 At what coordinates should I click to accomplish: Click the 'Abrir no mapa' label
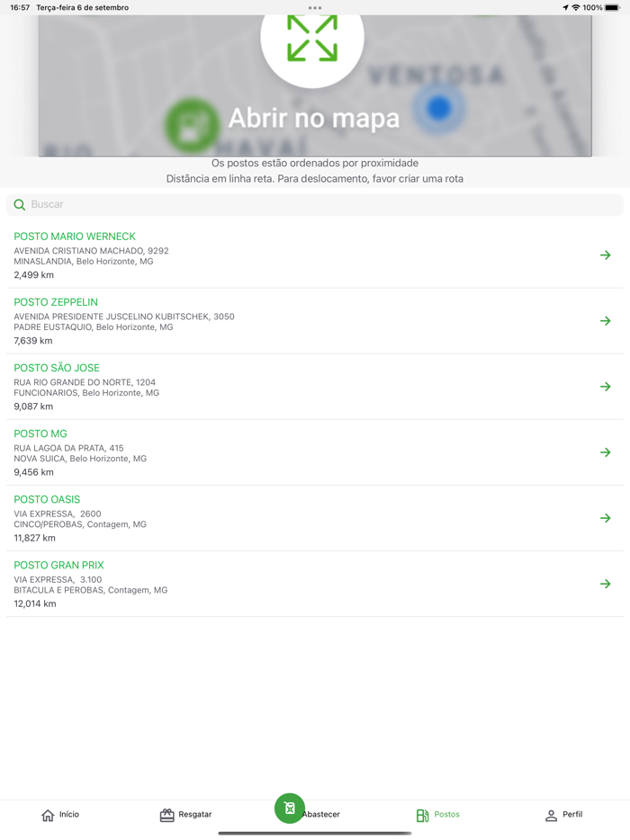314,118
